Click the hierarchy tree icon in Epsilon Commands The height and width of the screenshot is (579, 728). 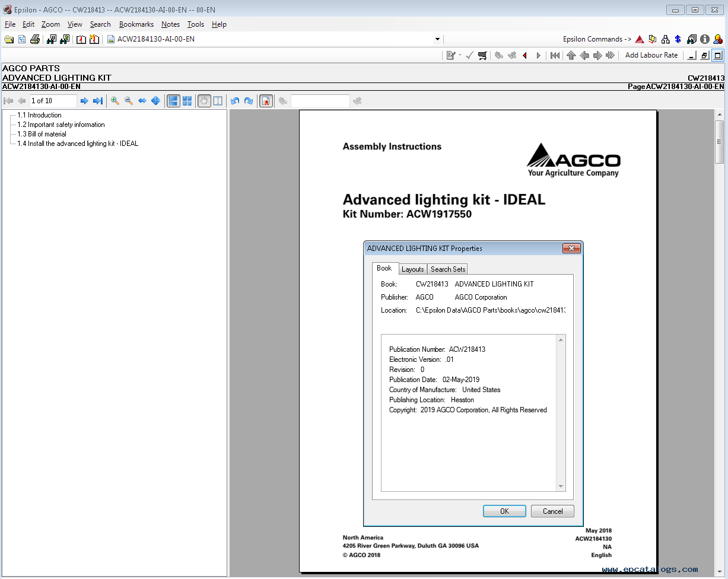pos(666,39)
